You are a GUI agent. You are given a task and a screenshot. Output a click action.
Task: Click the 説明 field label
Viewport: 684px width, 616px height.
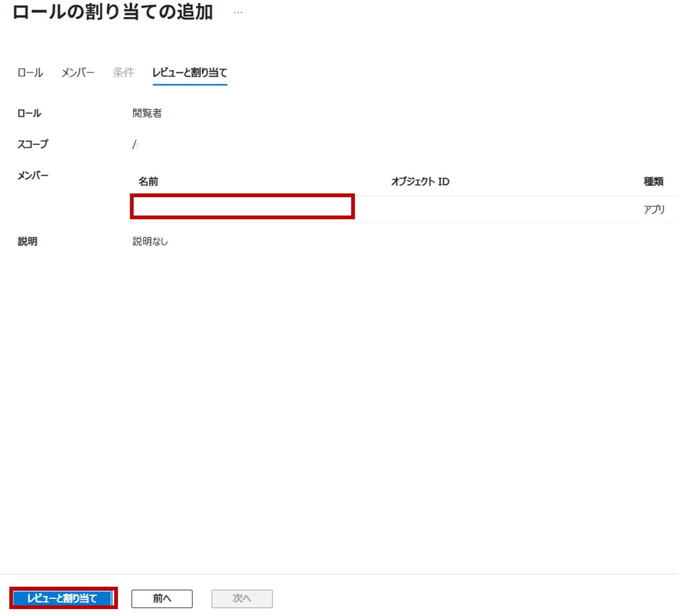(28, 241)
